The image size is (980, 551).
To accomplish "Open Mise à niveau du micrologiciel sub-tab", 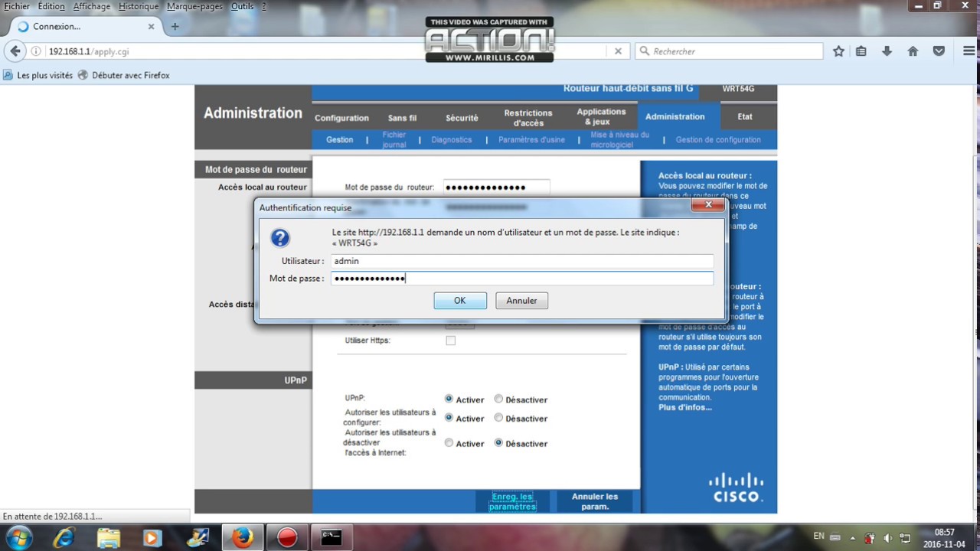I will click(620, 140).
